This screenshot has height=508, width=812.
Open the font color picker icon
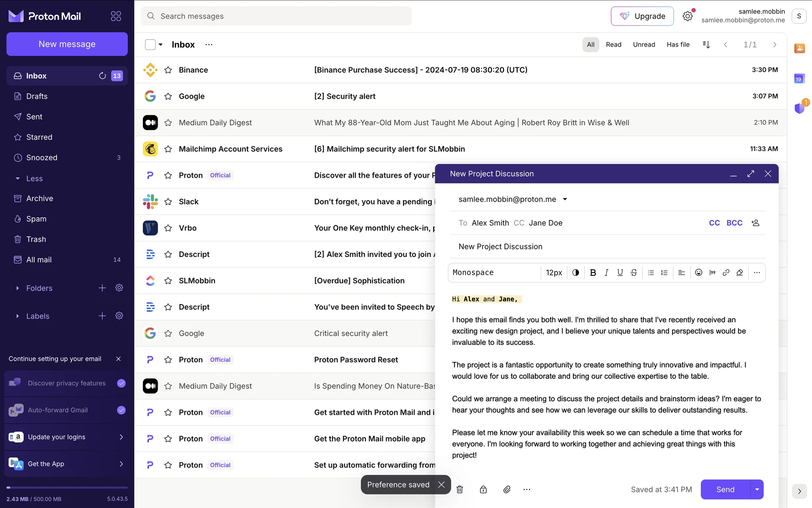(x=576, y=273)
